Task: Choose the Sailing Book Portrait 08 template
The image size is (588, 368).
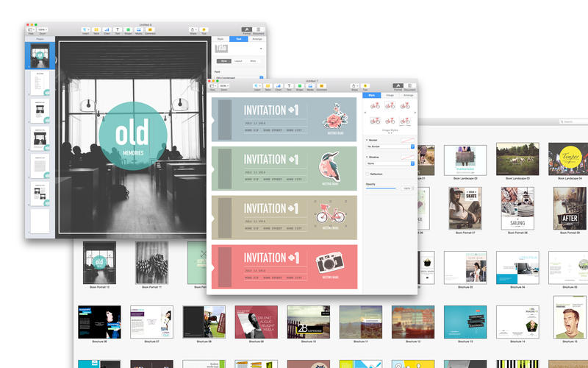Action: coord(517,208)
